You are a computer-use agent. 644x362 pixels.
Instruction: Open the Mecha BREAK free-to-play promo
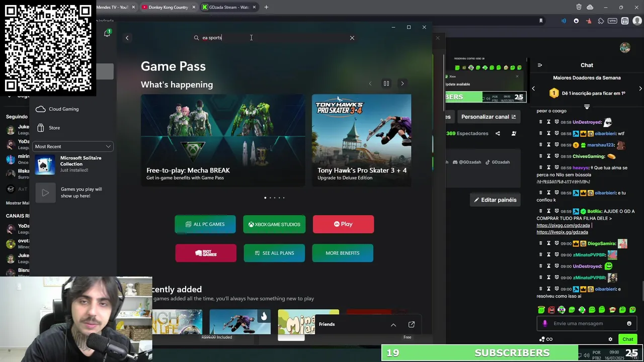coord(223,140)
